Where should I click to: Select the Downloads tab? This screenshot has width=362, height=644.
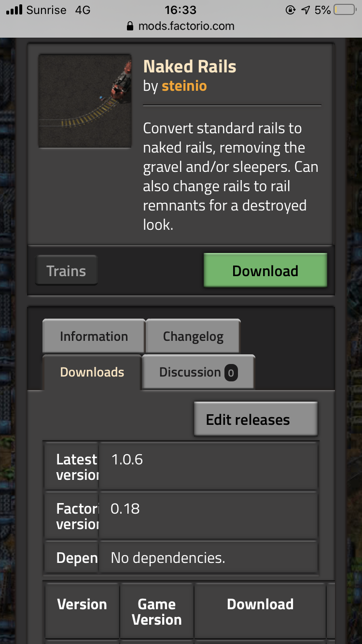pos(92,372)
